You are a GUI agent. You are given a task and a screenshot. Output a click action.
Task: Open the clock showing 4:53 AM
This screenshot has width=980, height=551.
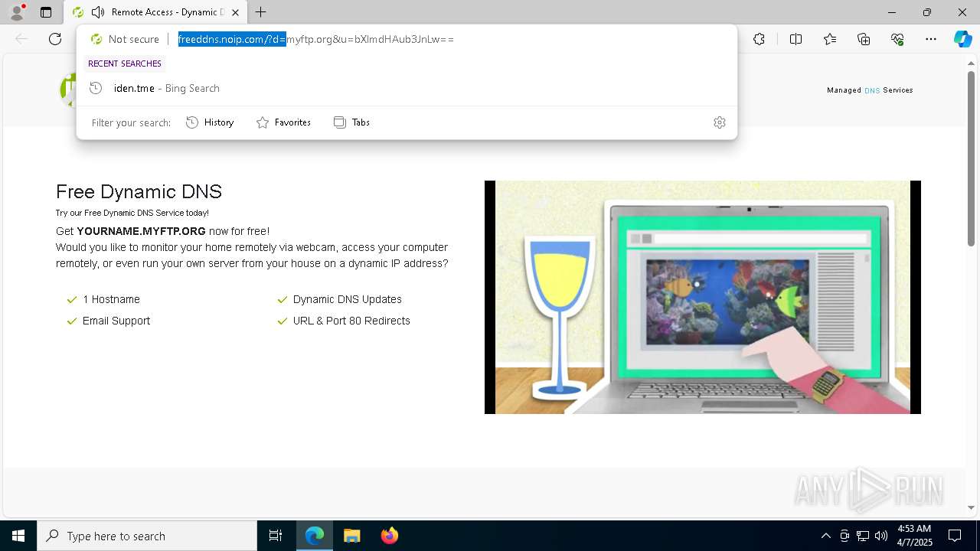pyautogui.click(x=914, y=536)
